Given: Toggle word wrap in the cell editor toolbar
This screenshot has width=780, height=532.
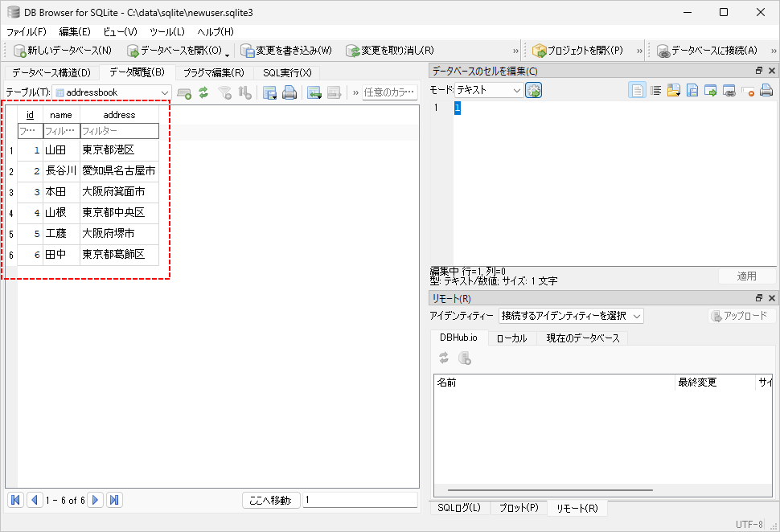Looking at the screenshot, I should pyautogui.click(x=637, y=91).
